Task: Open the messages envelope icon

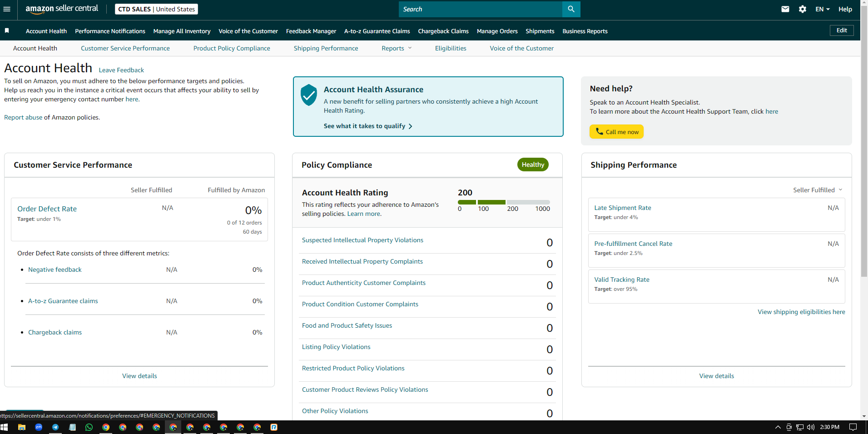Action: [785, 9]
